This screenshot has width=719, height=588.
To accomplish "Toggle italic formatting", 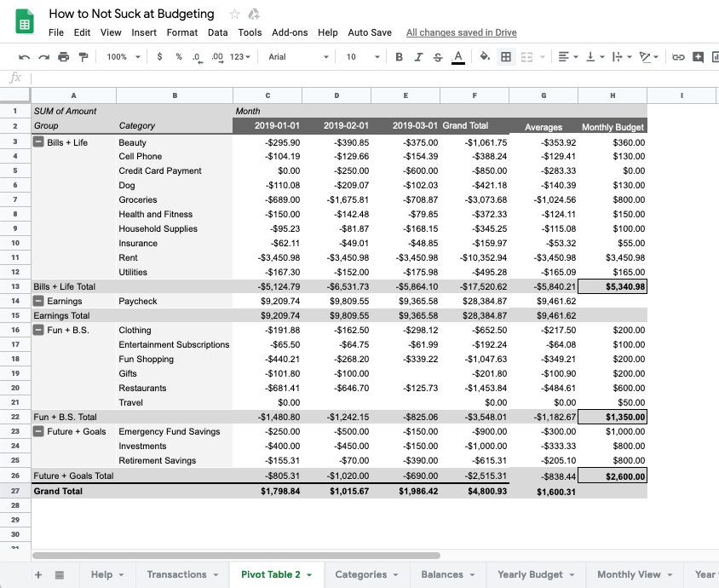I will coord(418,57).
